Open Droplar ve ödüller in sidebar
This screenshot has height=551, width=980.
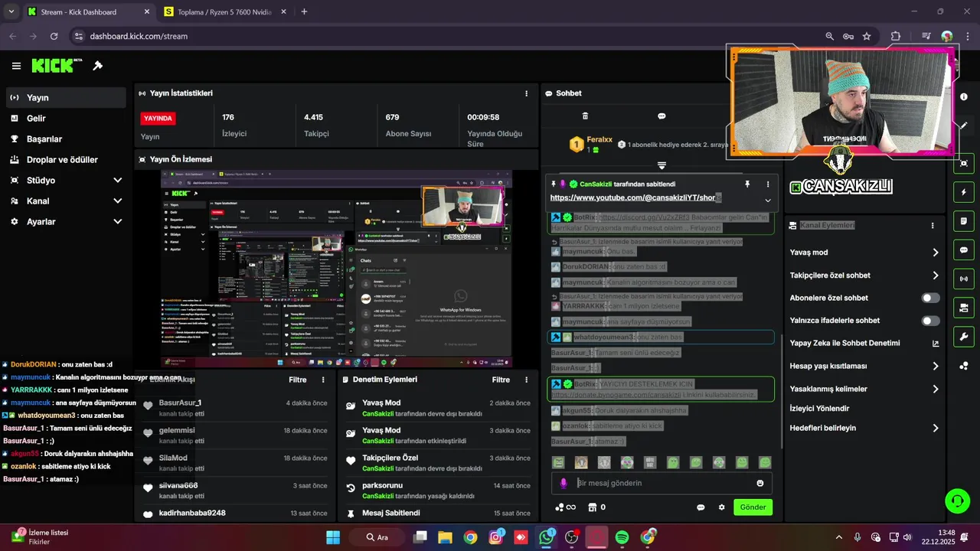[x=65, y=160]
